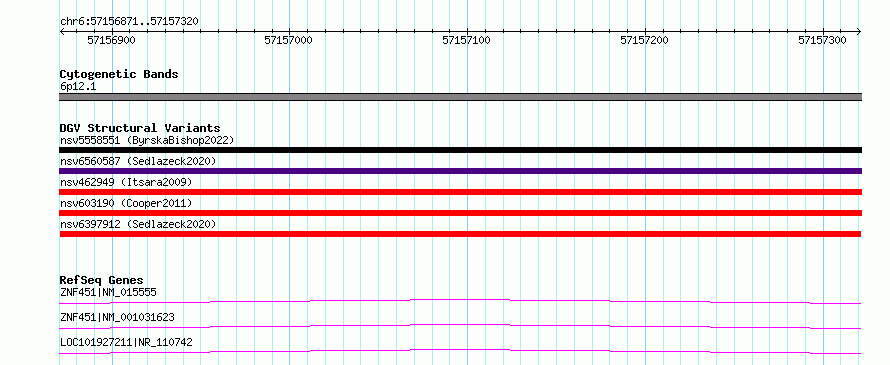Click nsv6397912 (Sedlazeck2020) label

[x=138, y=224]
